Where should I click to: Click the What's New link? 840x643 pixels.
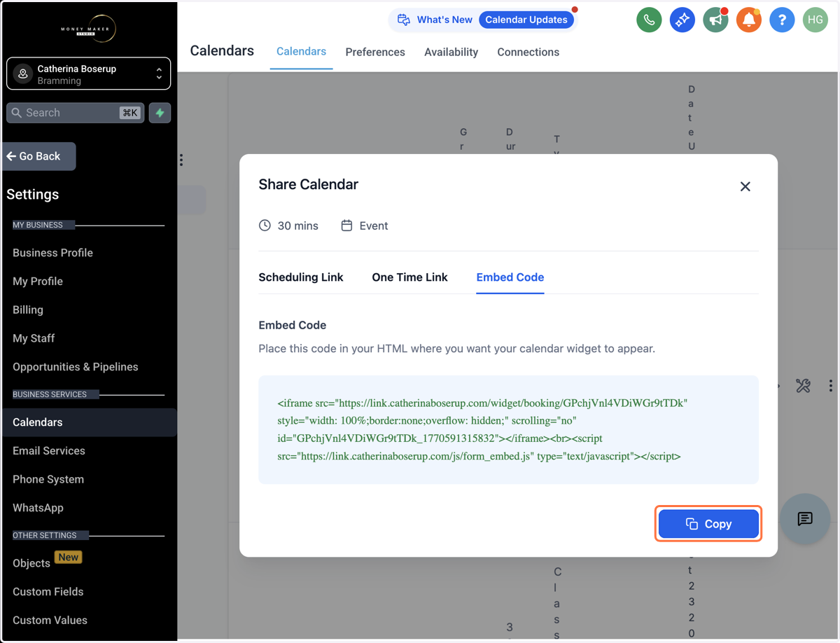(x=444, y=20)
